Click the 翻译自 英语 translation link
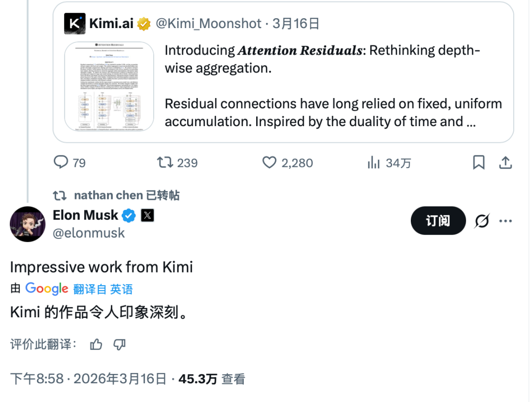The height and width of the screenshot is (402, 532). 103,289
